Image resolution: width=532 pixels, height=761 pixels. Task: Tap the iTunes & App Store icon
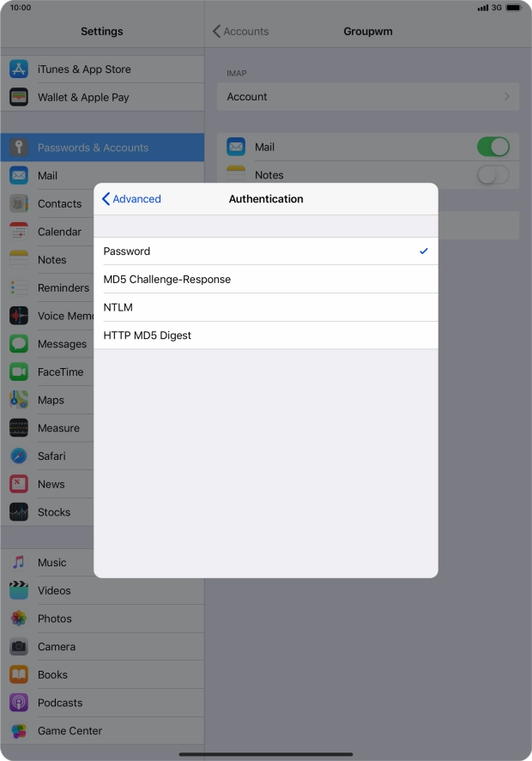tap(19, 69)
